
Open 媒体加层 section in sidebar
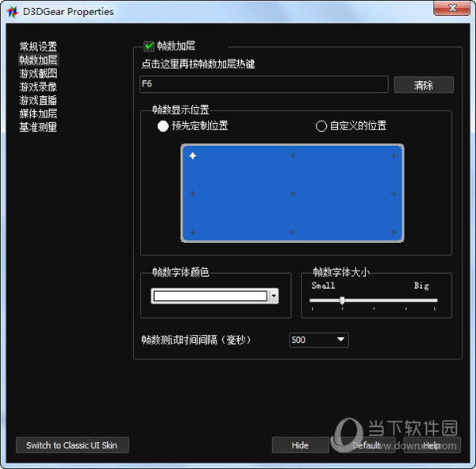[38, 113]
